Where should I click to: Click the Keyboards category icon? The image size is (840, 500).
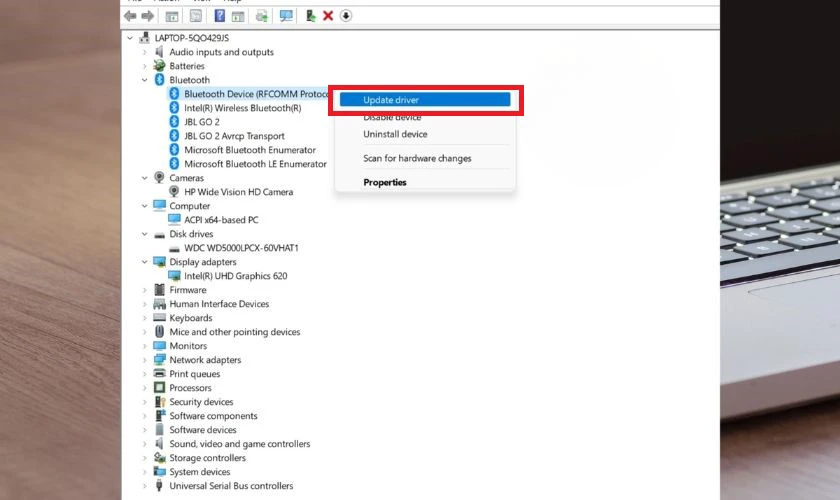159,318
